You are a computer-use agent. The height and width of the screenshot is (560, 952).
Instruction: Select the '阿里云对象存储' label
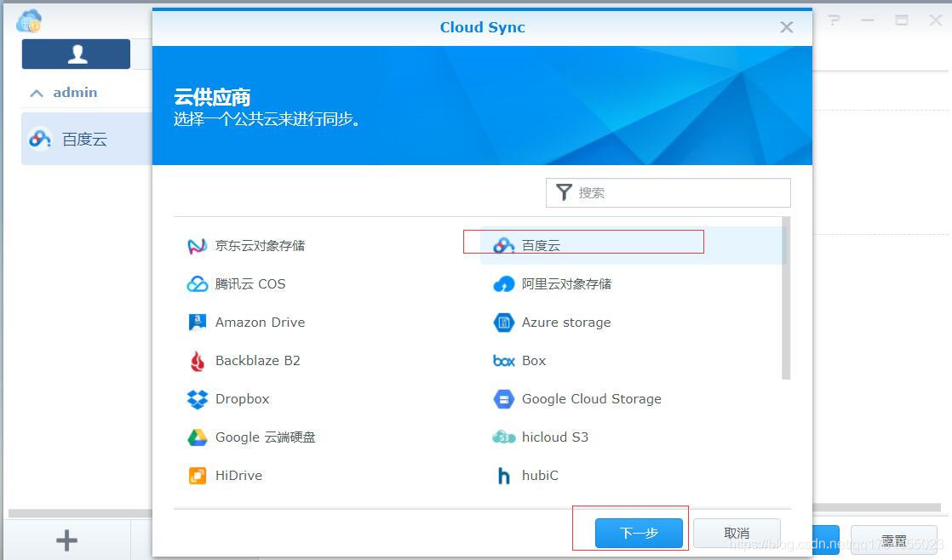[566, 284]
